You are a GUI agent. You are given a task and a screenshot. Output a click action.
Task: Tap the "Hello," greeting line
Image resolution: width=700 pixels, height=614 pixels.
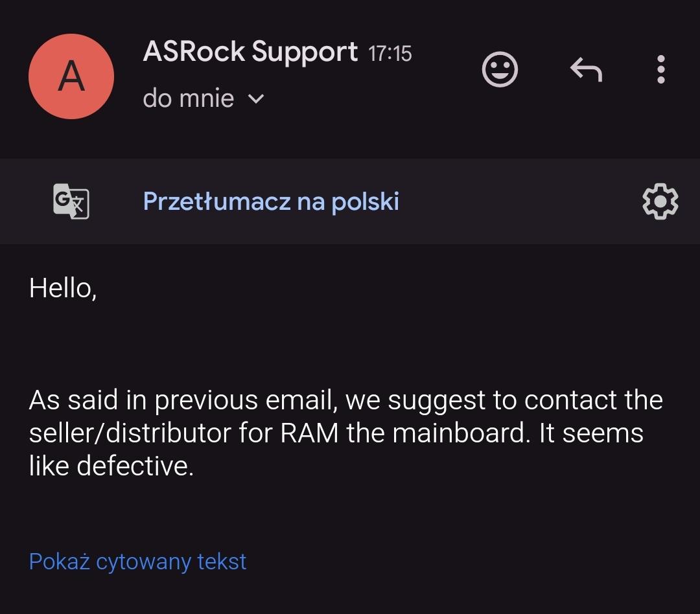click(63, 288)
